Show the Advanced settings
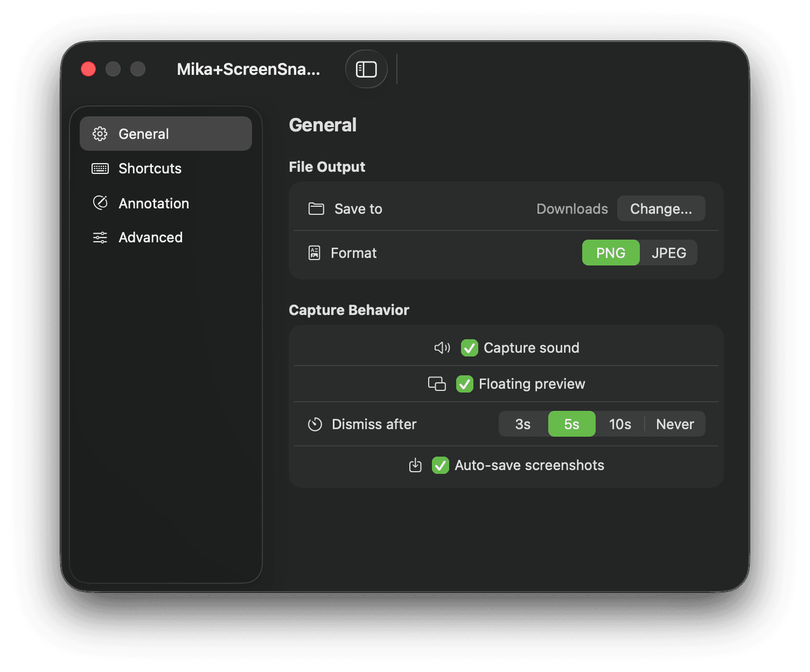 click(x=166, y=237)
